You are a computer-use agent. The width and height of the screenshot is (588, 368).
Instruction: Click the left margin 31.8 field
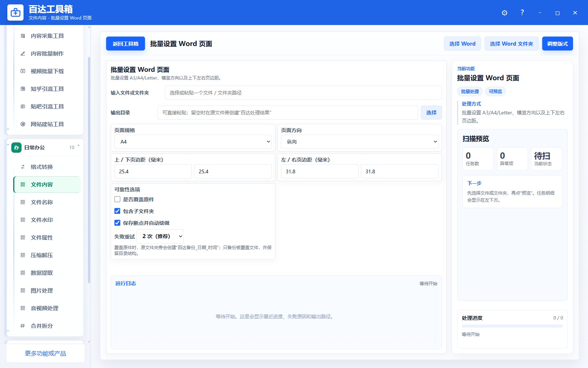click(320, 171)
